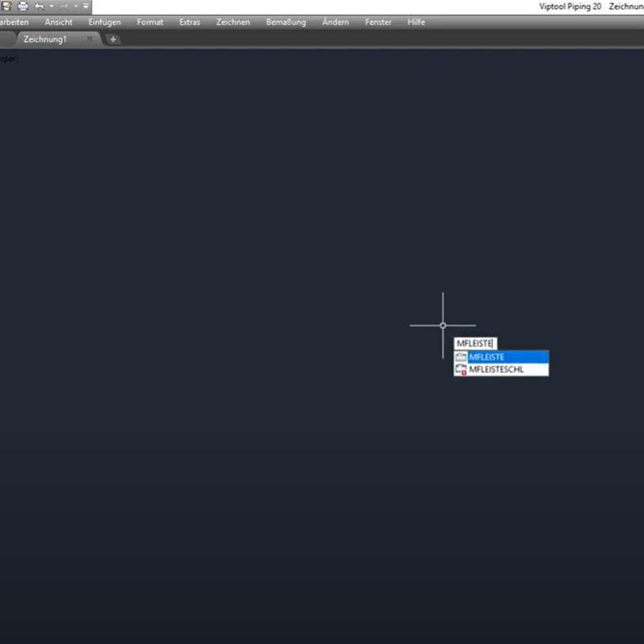The image size is (644, 644).
Task: Click the icon next to MFLEISTE suggestion
Action: [461, 357]
